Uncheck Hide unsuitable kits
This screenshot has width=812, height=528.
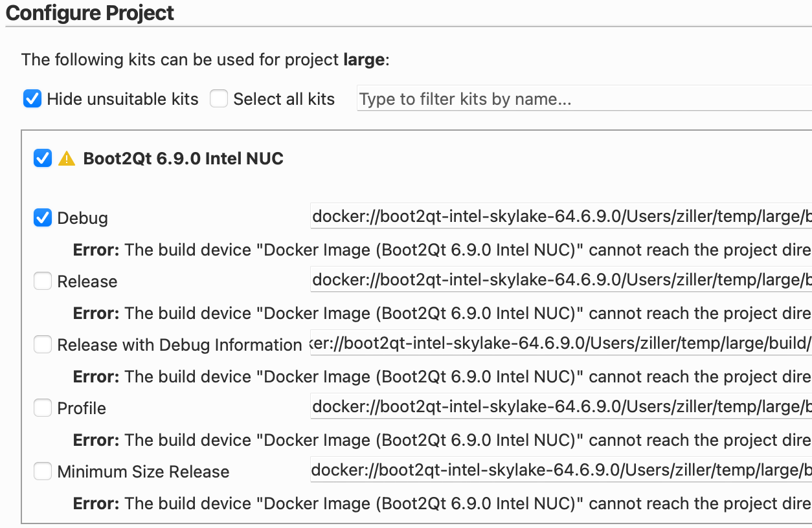(x=32, y=99)
